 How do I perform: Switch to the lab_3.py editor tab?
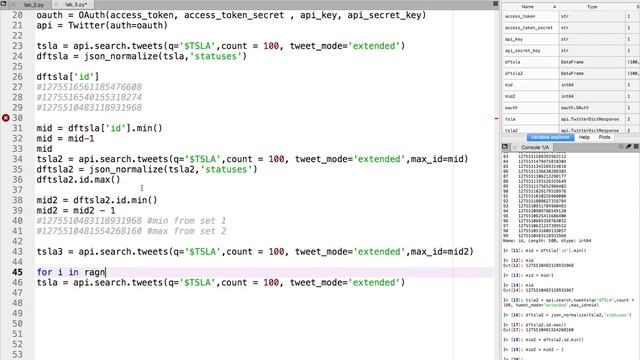76,5
